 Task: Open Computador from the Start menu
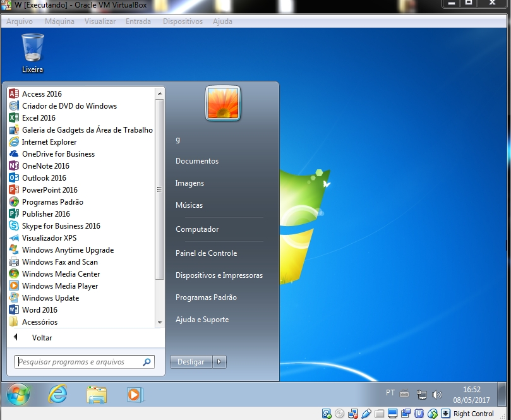coord(197,229)
